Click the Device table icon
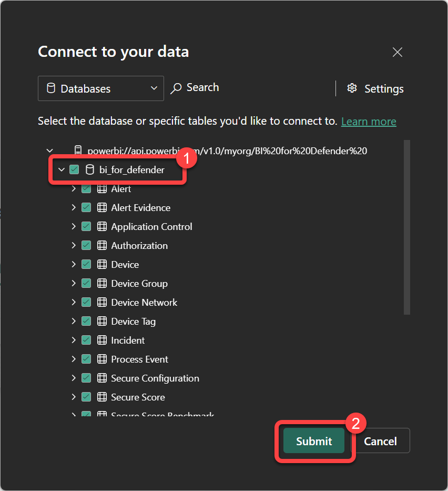This screenshot has height=491, width=448. point(101,264)
